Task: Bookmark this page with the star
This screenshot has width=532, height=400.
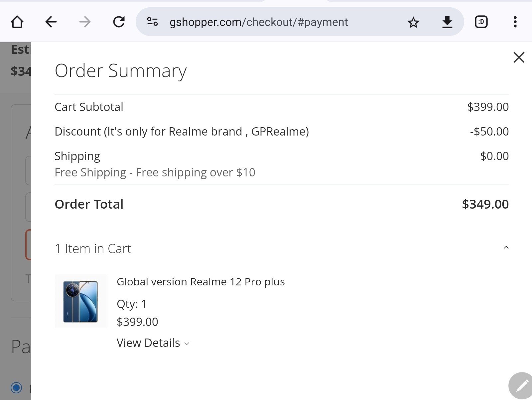Action: pyautogui.click(x=413, y=22)
